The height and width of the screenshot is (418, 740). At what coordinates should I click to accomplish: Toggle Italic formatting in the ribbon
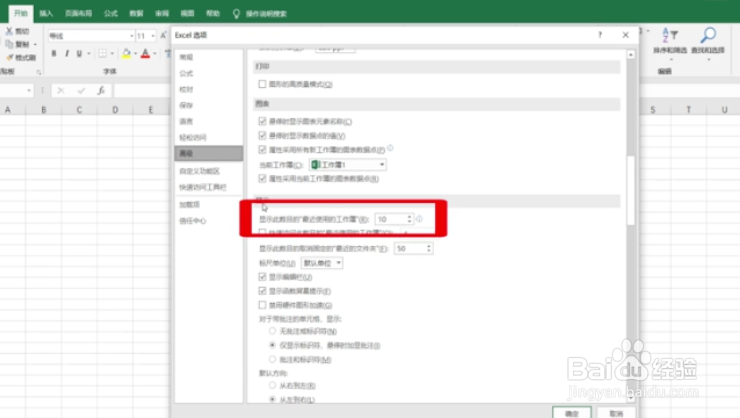67,54
